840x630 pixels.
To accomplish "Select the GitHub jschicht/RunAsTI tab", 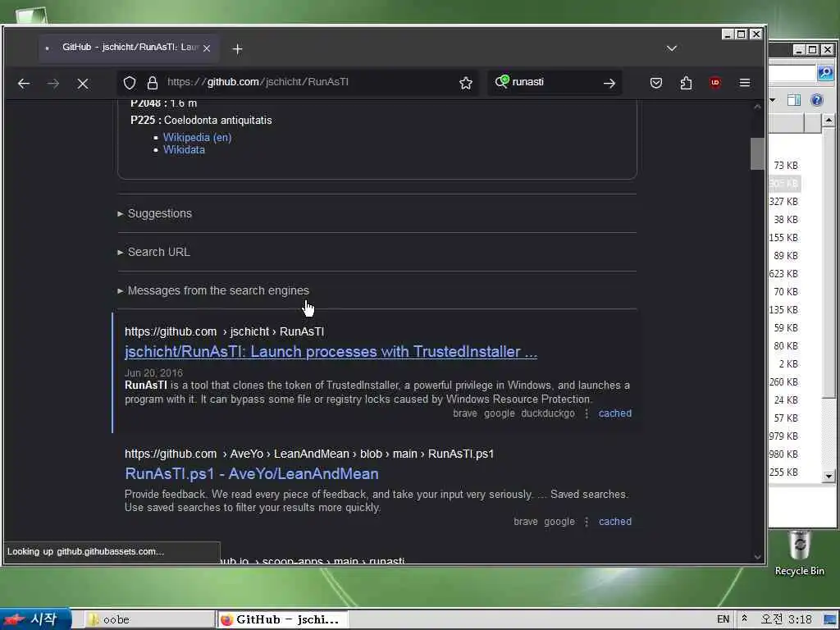I will pyautogui.click(x=129, y=48).
